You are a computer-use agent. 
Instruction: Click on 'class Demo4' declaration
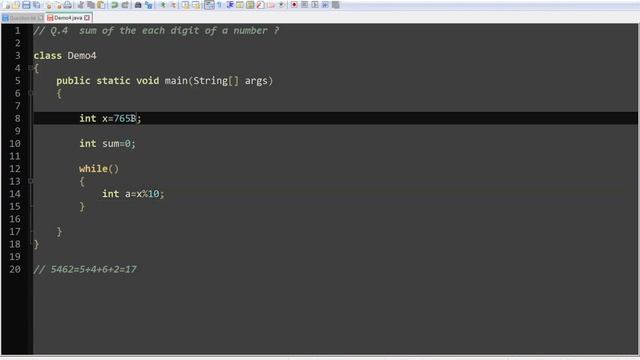[65, 56]
